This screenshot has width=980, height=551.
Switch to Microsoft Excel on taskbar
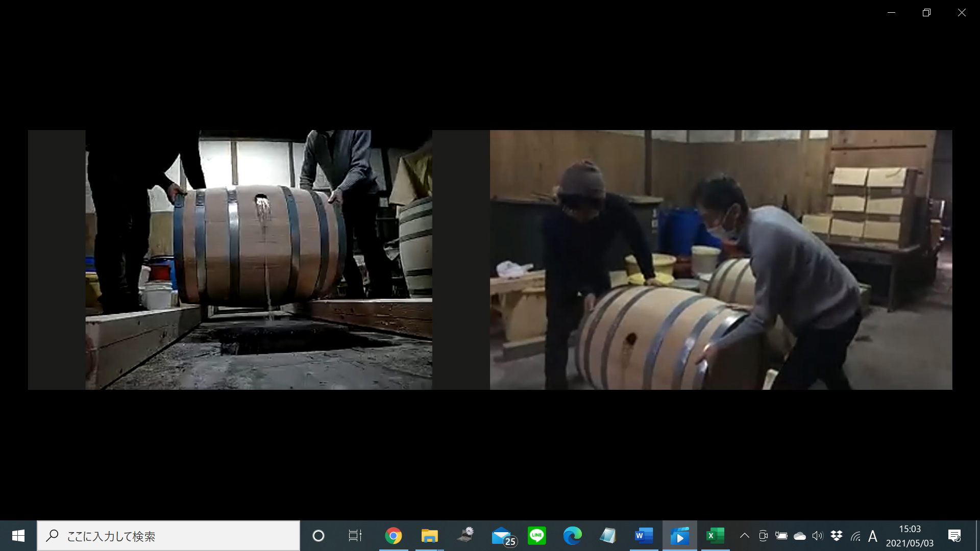click(x=715, y=536)
